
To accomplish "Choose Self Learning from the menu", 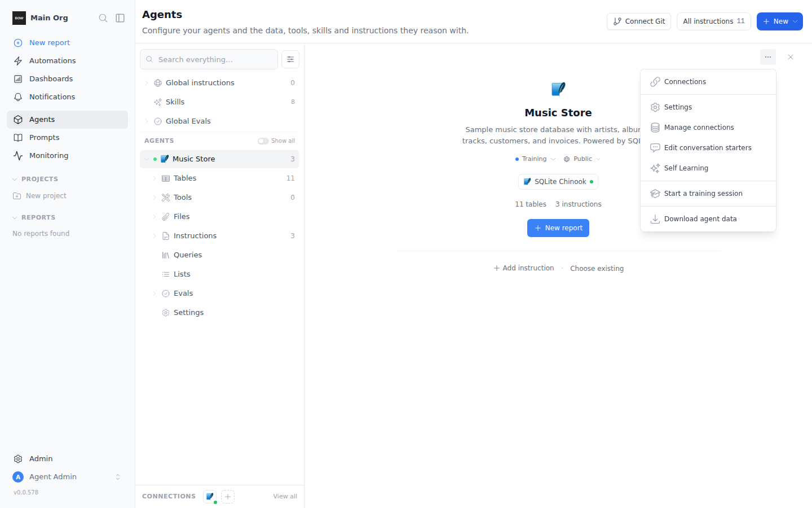I will point(708,168).
